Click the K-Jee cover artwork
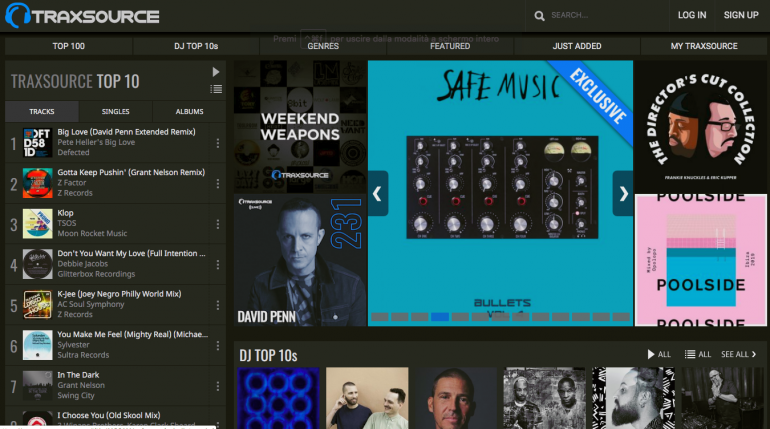This screenshot has height=429, width=770. pos(37,305)
